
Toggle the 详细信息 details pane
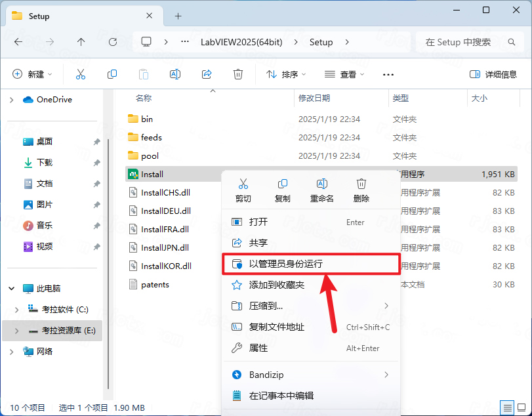click(493, 74)
